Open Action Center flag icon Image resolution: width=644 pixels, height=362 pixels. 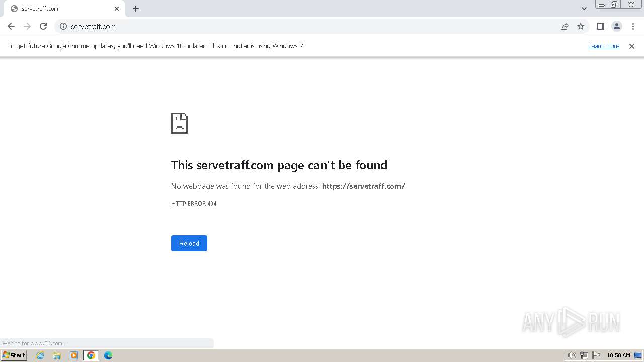click(x=596, y=355)
